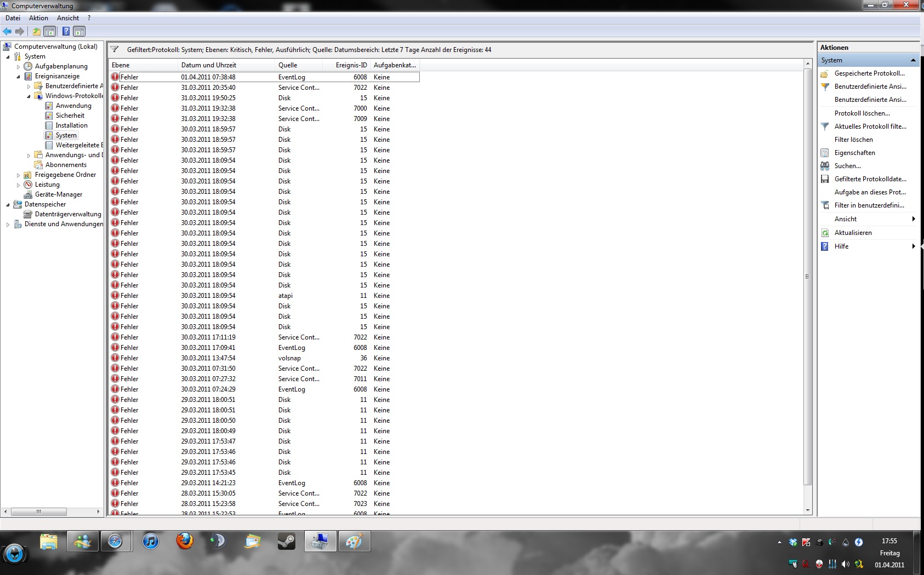
Task: Open Eigenschaften in the actions pane
Action: click(x=854, y=153)
